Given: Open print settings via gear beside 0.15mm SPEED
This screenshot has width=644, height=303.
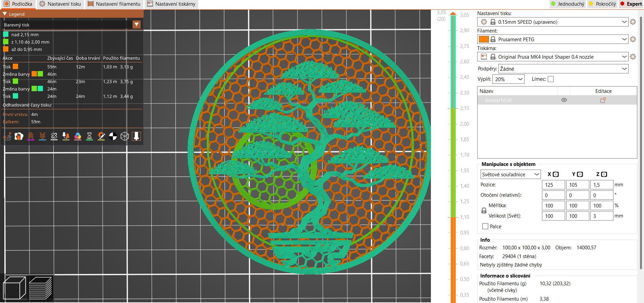Looking at the screenshot, I should (633, 22).
